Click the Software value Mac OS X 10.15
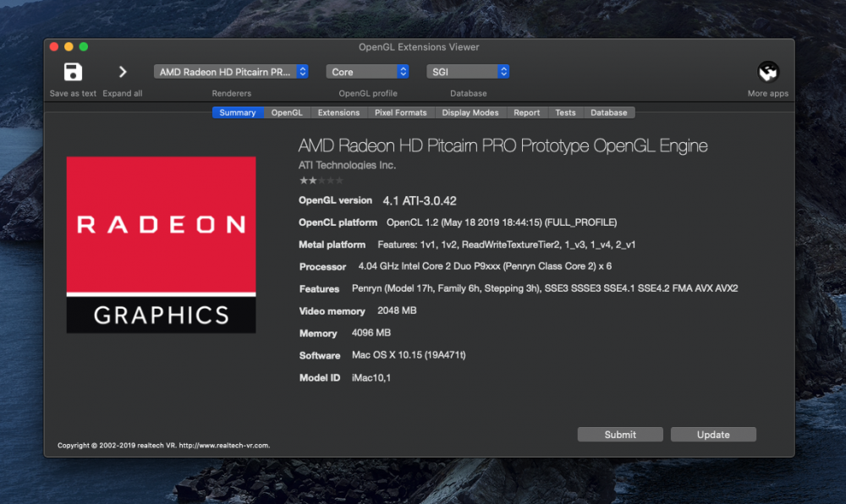The image size is (846, 504). 409,354
